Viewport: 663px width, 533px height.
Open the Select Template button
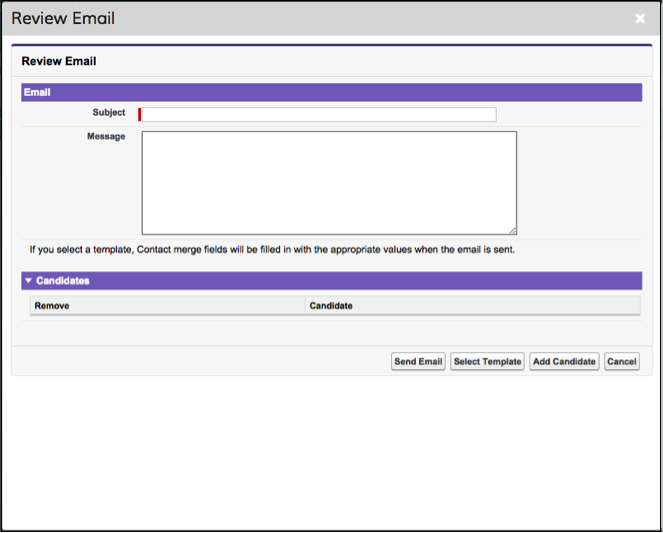tap(487, 361)
